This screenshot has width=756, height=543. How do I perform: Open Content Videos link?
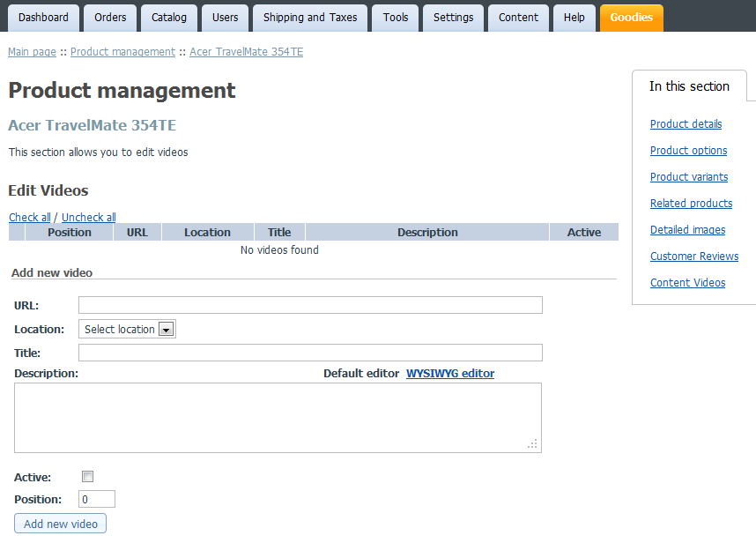tap(687, 283)
